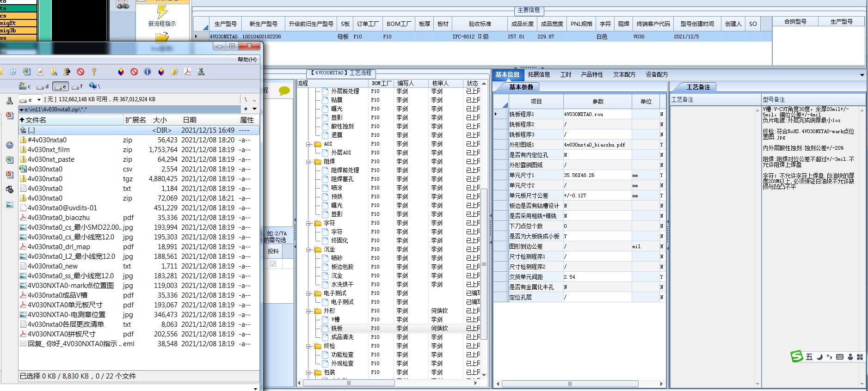Click the yellow lightning 新流程指示 icon
This screenshot has width=868, height=391.
162,17
